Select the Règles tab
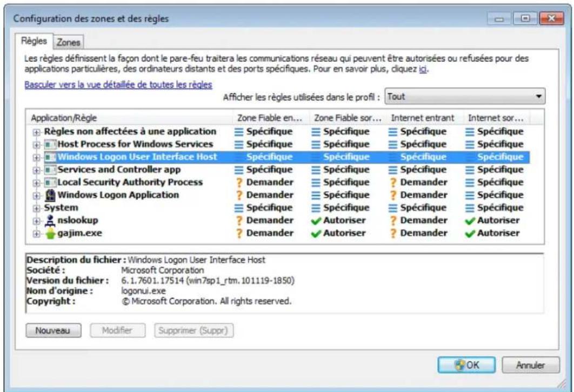Image resolution: width=574 pixels, height=392 pixels. tap(34, 41)
